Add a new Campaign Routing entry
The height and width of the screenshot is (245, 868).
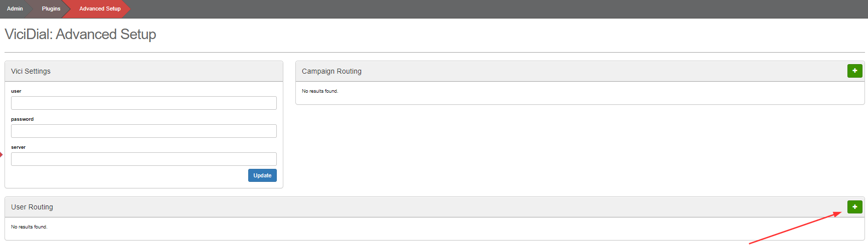coord(854,71)
